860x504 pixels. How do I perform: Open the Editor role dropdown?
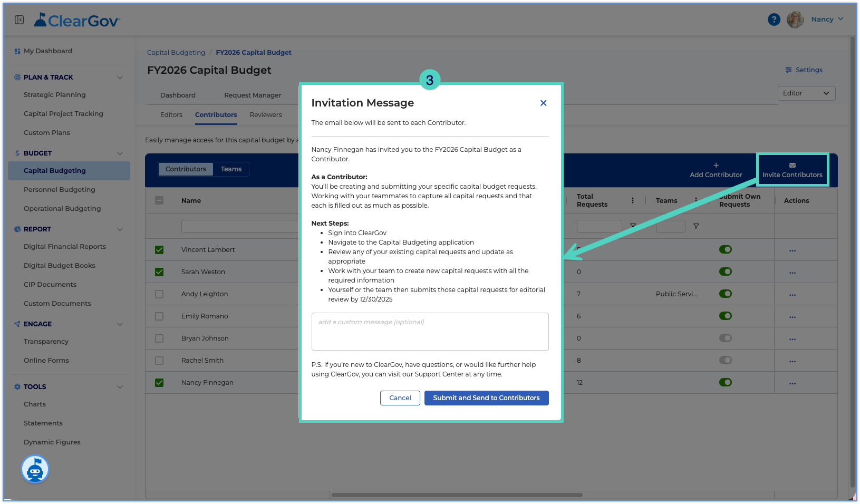click(x=806, y=93)
